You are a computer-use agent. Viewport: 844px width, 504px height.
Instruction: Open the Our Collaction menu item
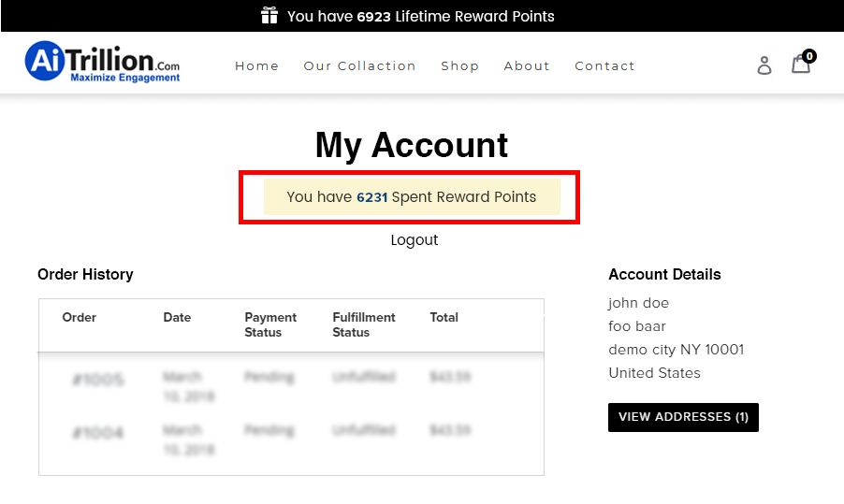pyautogui.click(x=359, y=65)
